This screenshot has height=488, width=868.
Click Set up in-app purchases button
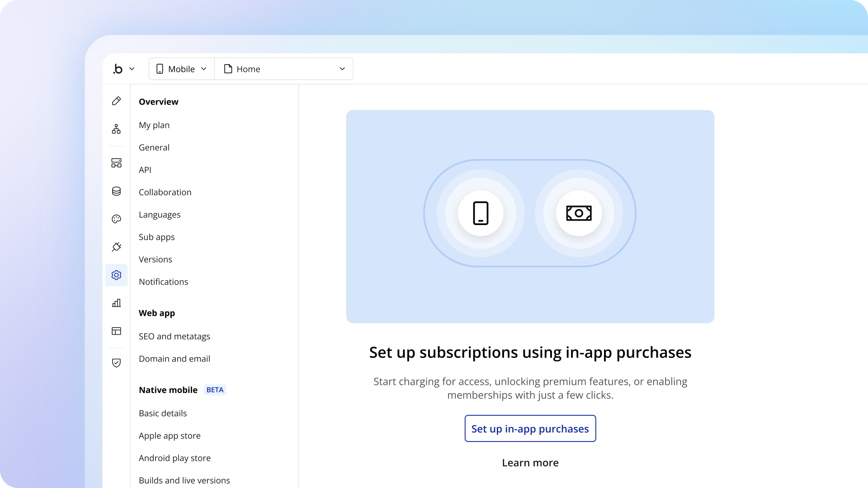click(x=530, y=428)
